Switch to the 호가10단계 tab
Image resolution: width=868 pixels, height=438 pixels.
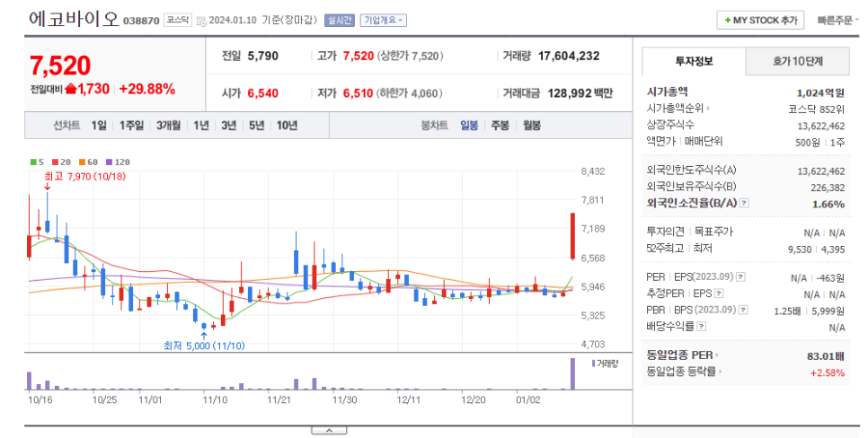click(798, 61)
